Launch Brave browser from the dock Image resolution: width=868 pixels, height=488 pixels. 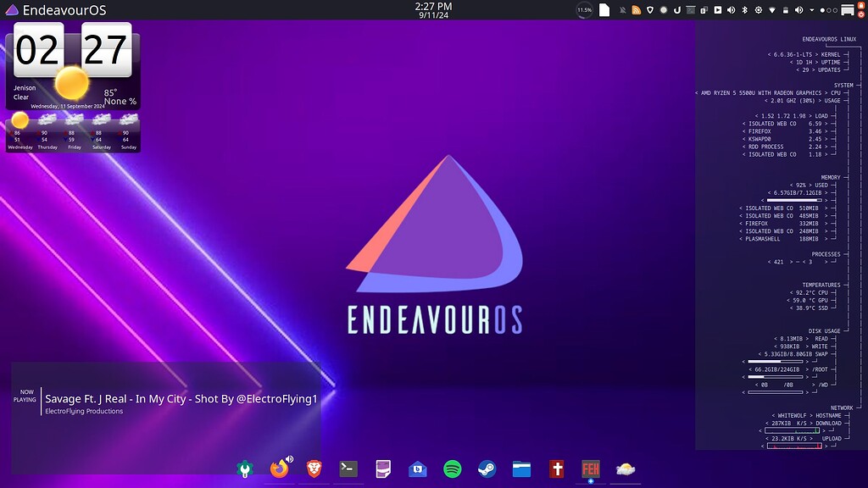(314, 469)
